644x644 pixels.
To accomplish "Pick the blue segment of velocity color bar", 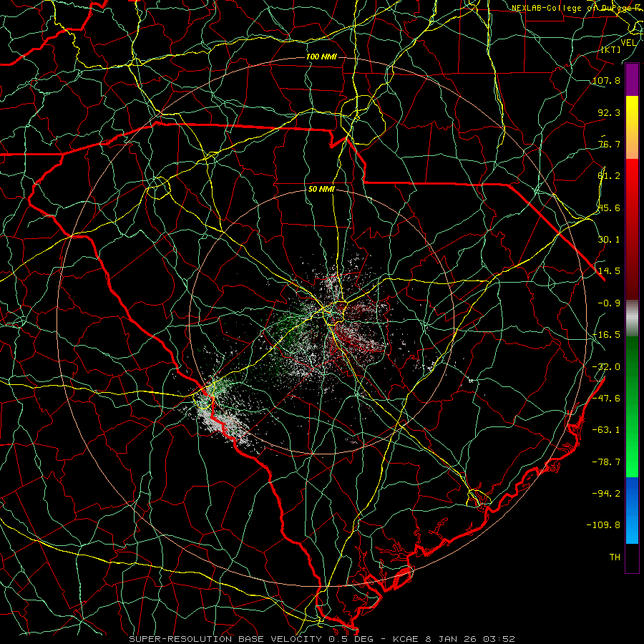I will click(x=632, y=510).
